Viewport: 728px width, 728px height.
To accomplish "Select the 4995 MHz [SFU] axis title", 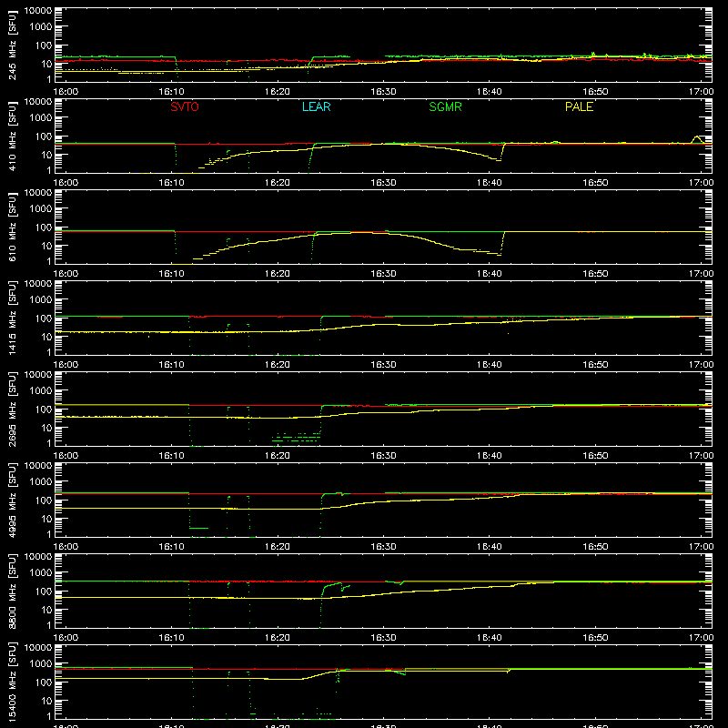I will point(13,500).
